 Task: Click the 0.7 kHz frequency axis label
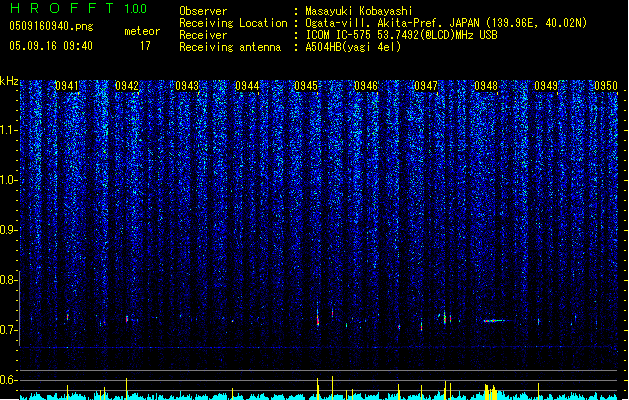(8, 330)
